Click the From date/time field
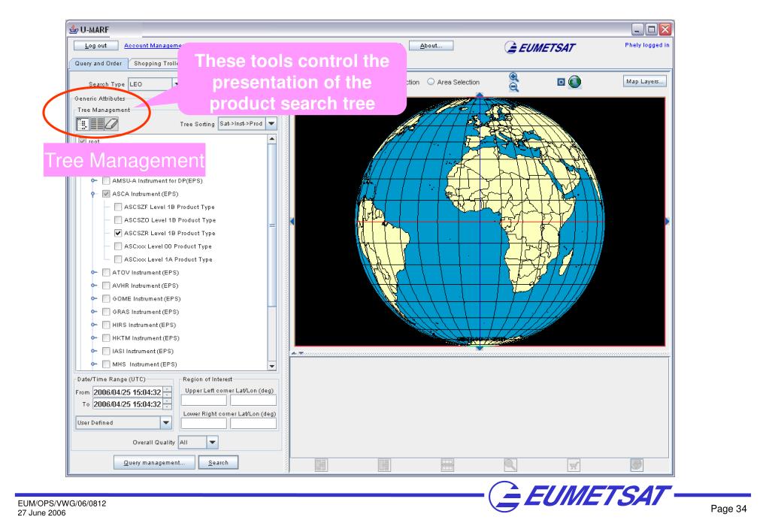 click(128, 392)
